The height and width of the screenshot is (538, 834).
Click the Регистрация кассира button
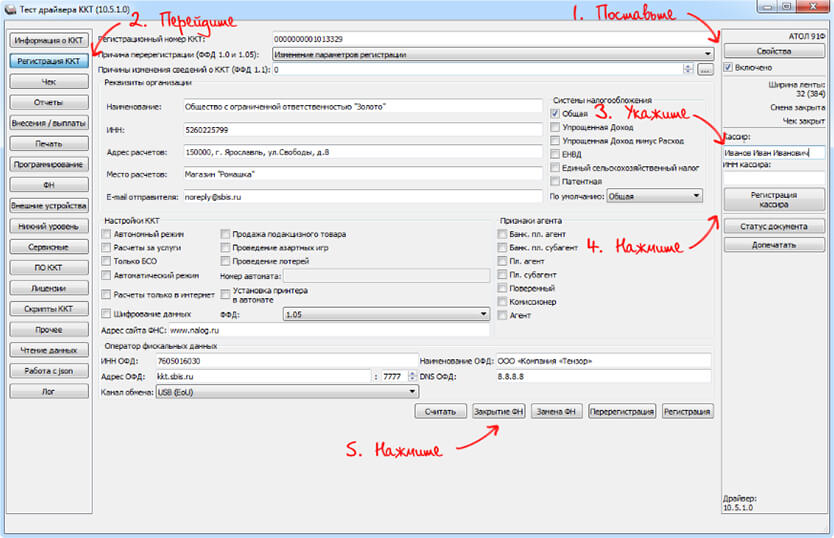pyautogui.click(x=773, y=199)
